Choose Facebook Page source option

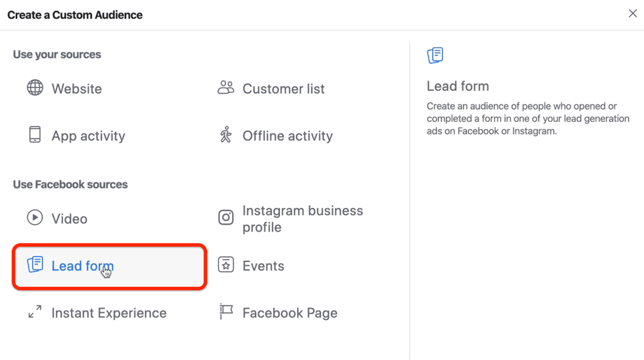click(290, 313)
